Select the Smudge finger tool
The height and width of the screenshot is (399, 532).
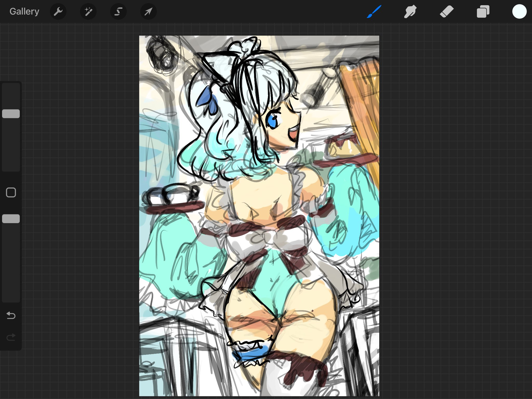410,11
